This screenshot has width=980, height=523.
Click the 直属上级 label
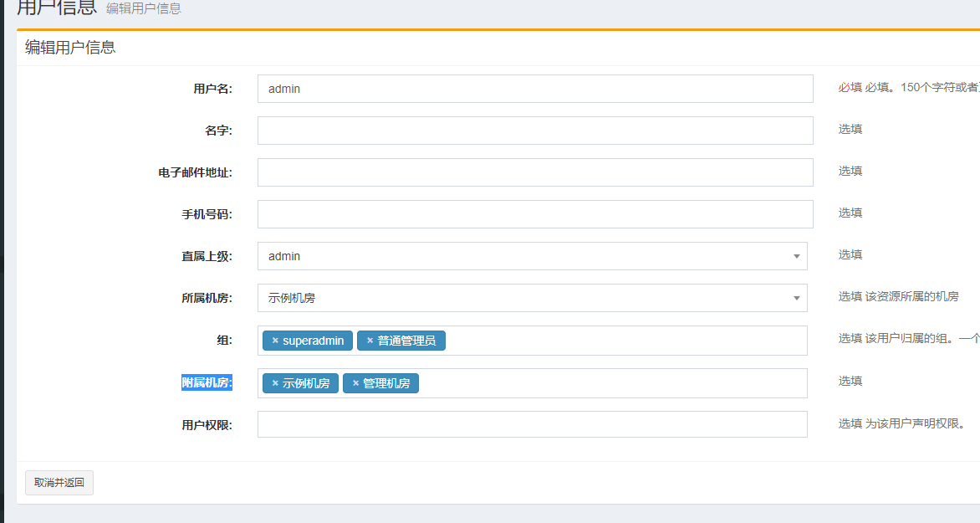point(207,257)
